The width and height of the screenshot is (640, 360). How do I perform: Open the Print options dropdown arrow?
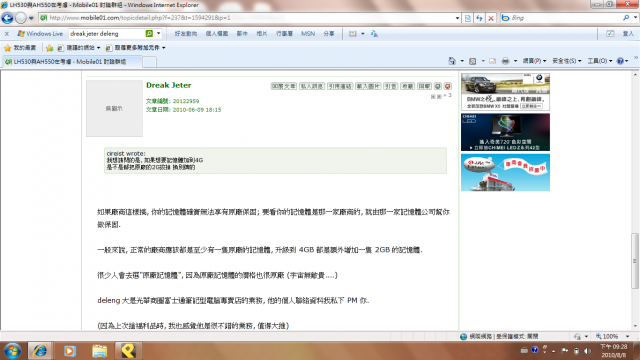tap(515, 61)
